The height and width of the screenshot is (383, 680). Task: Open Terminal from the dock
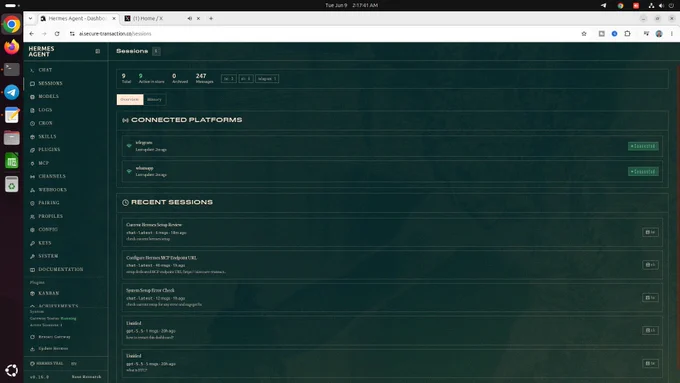coord(12,69)
